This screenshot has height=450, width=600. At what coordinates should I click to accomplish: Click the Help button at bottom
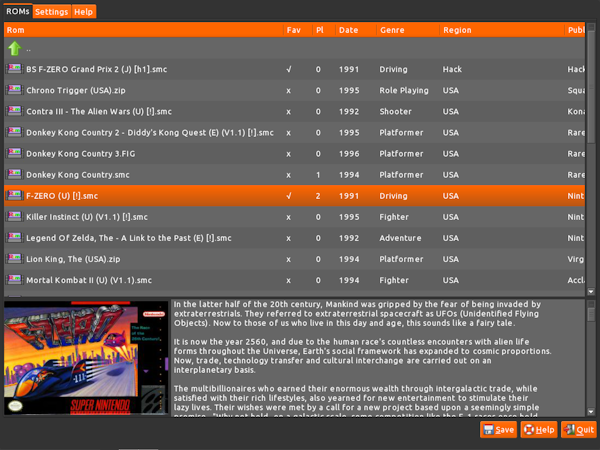click(x=539, y=430)
